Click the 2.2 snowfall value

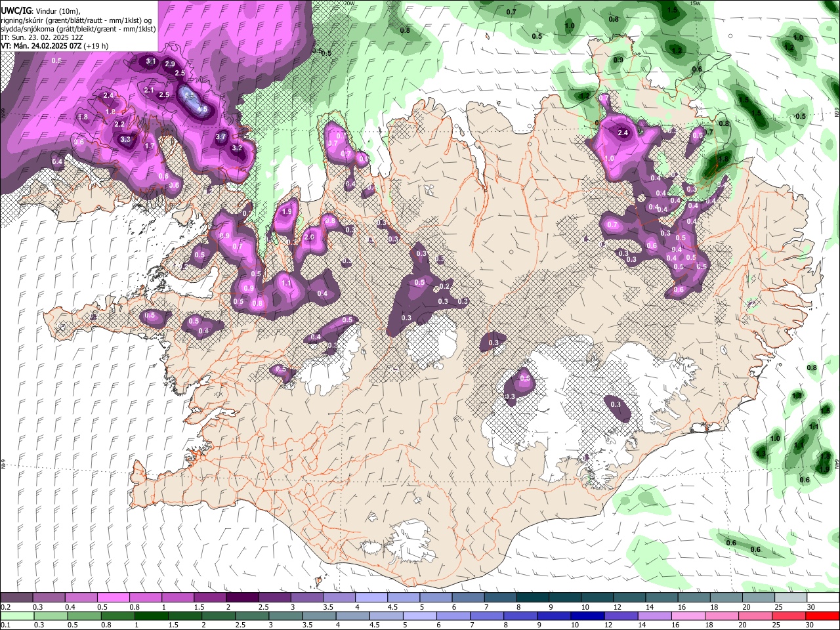point(119,124)
